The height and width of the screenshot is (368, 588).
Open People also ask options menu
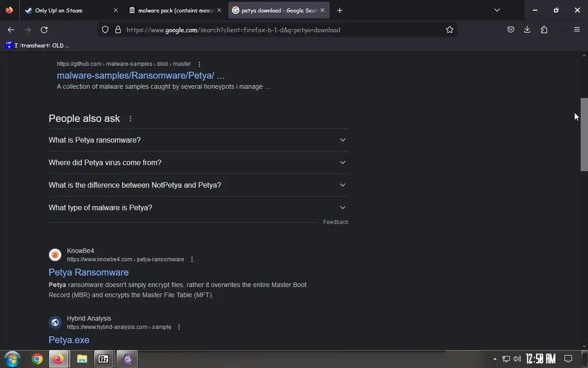click(x=130, y=119)
